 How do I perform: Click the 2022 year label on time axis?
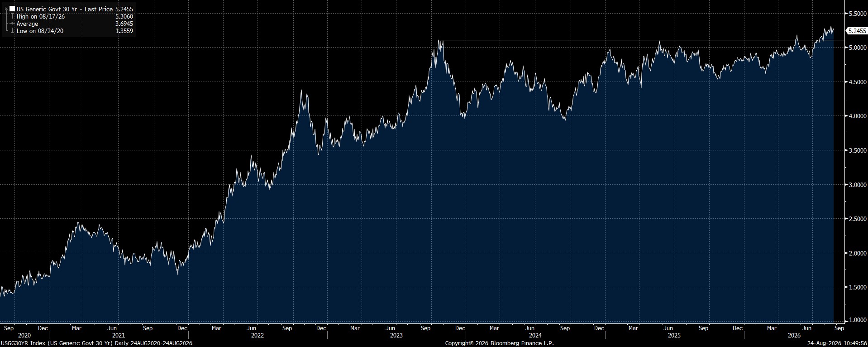(x=257, y=336)
